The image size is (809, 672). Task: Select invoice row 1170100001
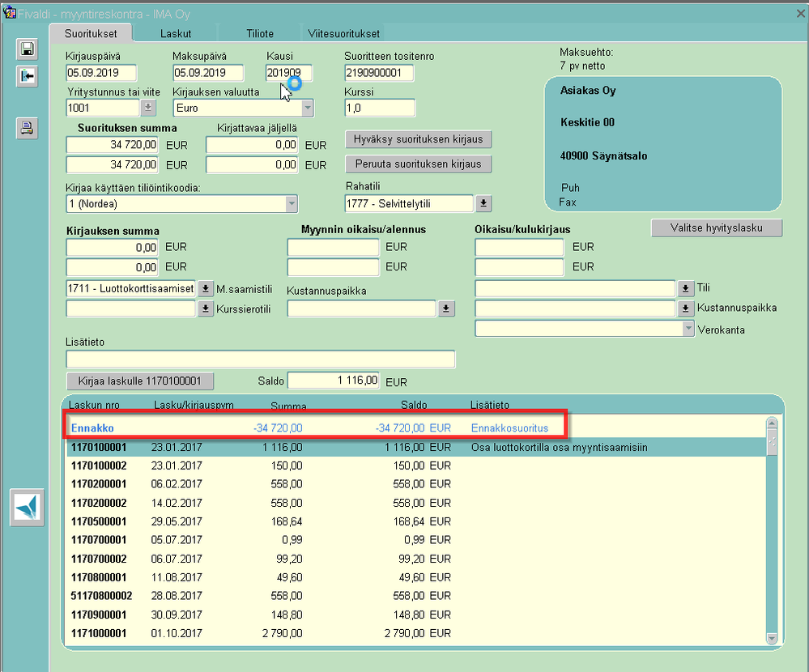click(x=416, y=447)
